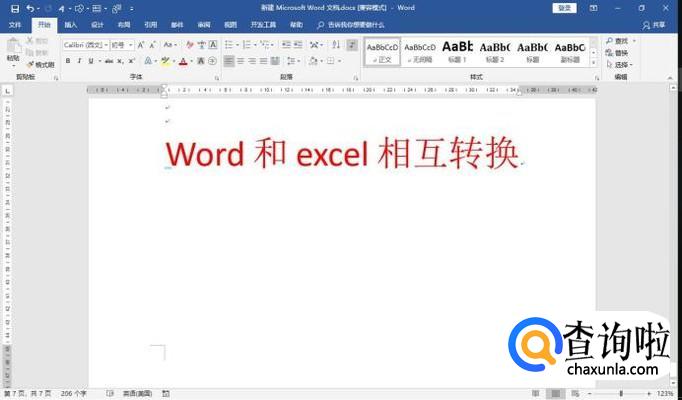Open the Change Case Aa dropdown
Viewport: 682px width, 400px height.
point(170,45)
